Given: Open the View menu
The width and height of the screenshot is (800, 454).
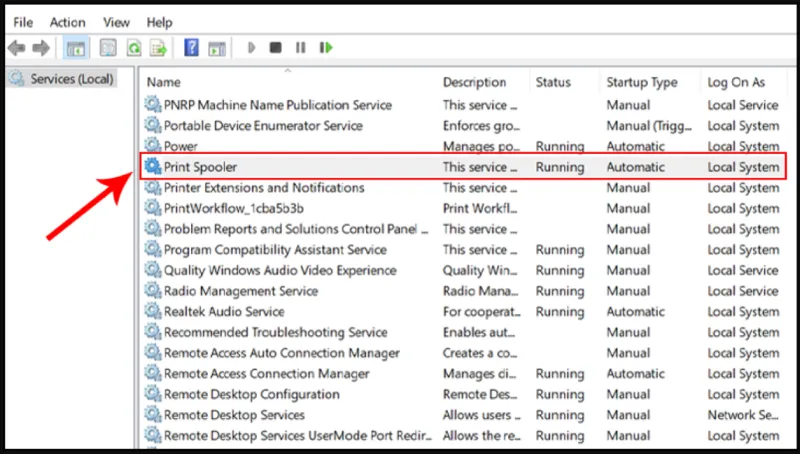Looking at the screenshot, I should [116, 22].
